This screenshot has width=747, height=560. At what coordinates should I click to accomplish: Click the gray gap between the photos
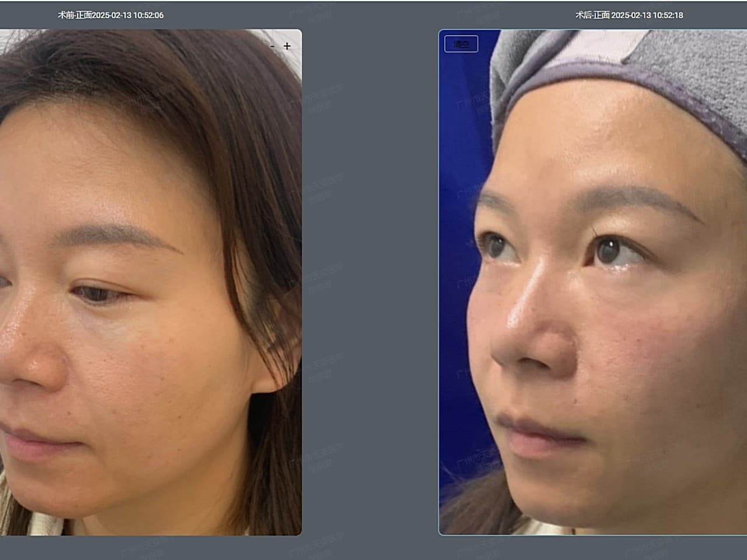click(370, 280)
